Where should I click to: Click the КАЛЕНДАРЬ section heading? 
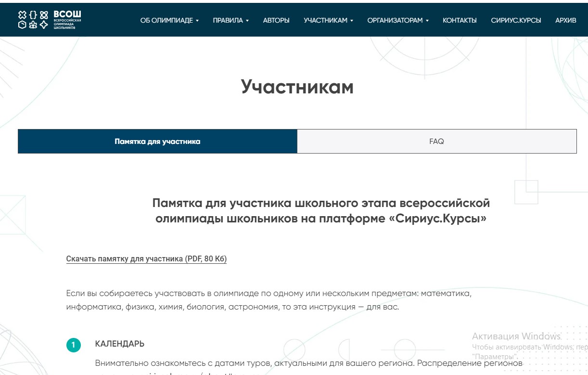click(120, 344)
